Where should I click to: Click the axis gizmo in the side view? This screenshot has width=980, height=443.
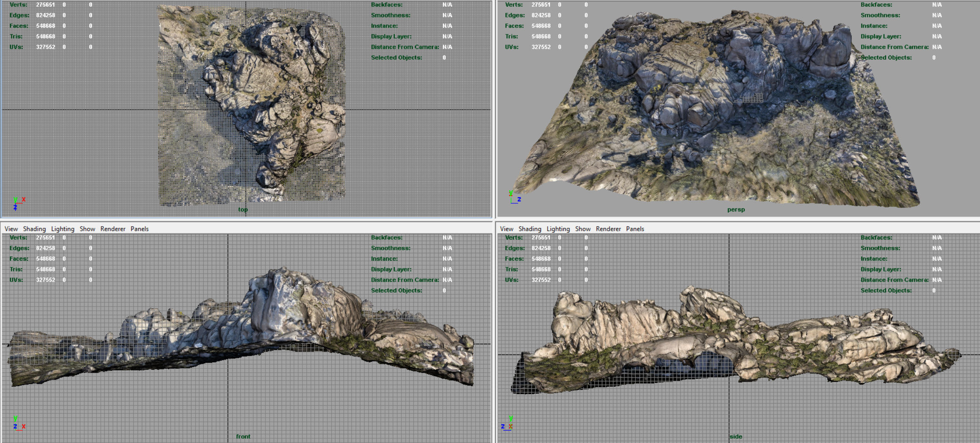507,424
